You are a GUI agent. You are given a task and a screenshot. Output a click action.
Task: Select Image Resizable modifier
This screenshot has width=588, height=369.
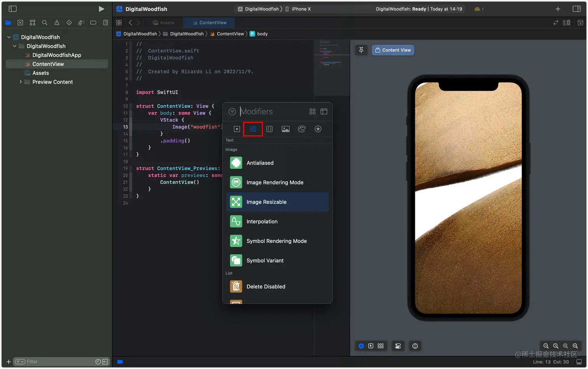click(x=277, y=202)
